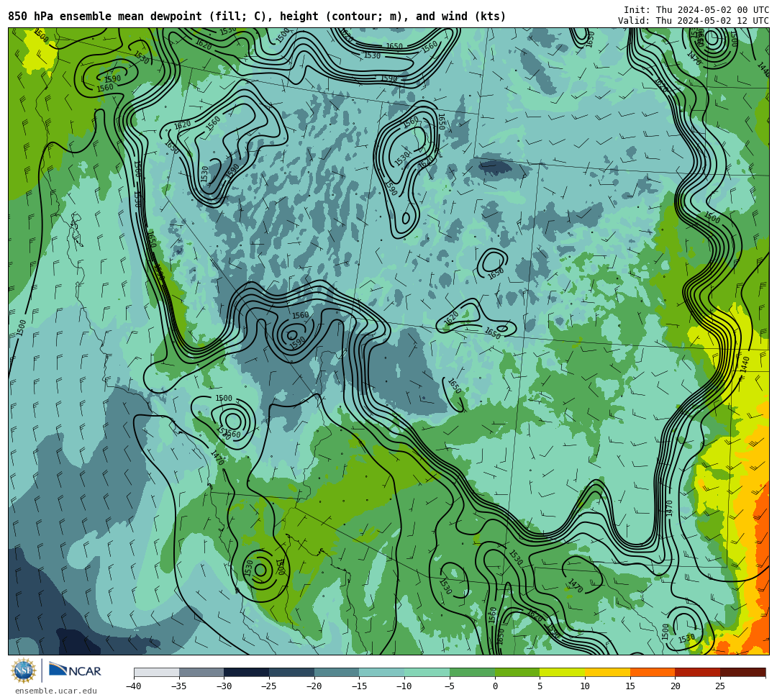
Task: Pick the darkest navy -30 to -25 colorbar segment
Action: [x=247, y=672]
